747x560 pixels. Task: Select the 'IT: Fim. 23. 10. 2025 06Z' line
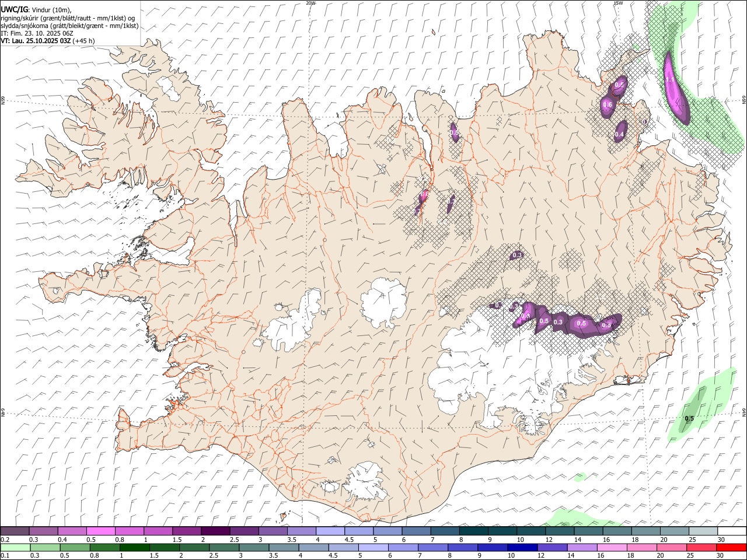38,33
